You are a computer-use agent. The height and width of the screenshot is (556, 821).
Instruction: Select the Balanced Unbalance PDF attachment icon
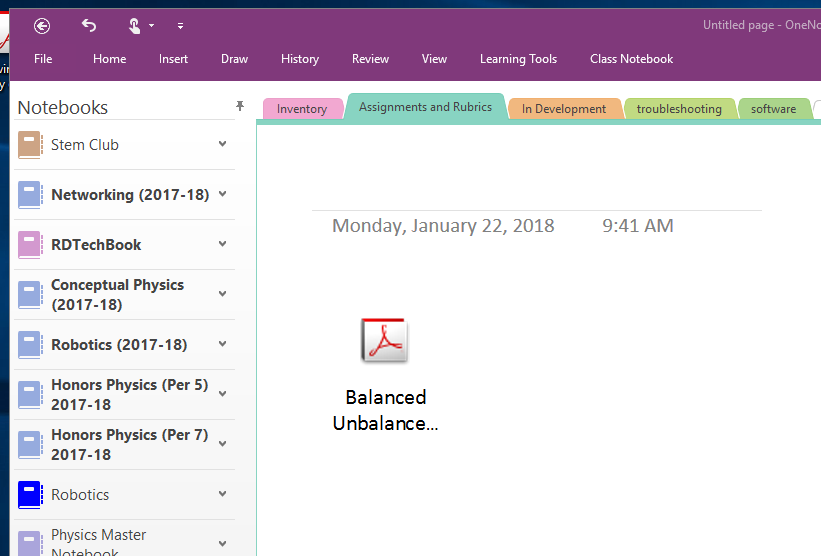point(384,340)
